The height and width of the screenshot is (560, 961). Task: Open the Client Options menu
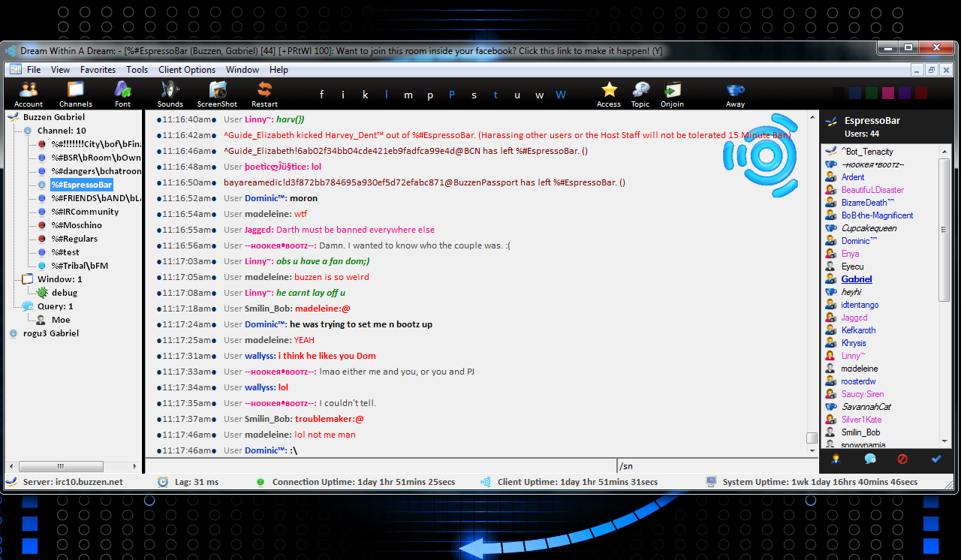point(187,70)
